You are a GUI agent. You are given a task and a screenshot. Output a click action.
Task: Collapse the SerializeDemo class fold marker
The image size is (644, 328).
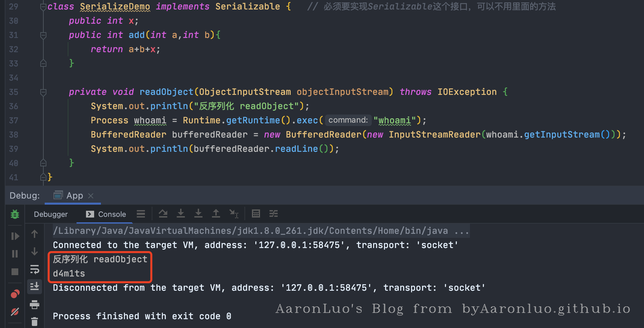[x=43, y=7]
